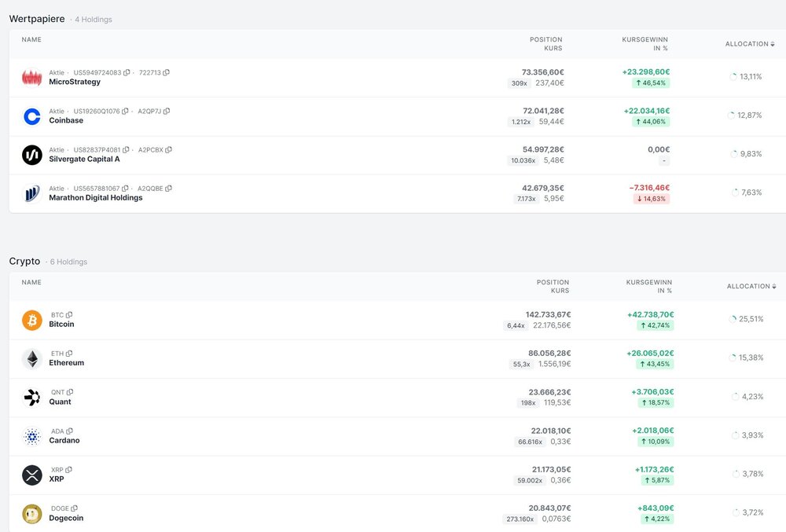
Task: Click the Cardano logo icon
Action: tap(32, 436)
